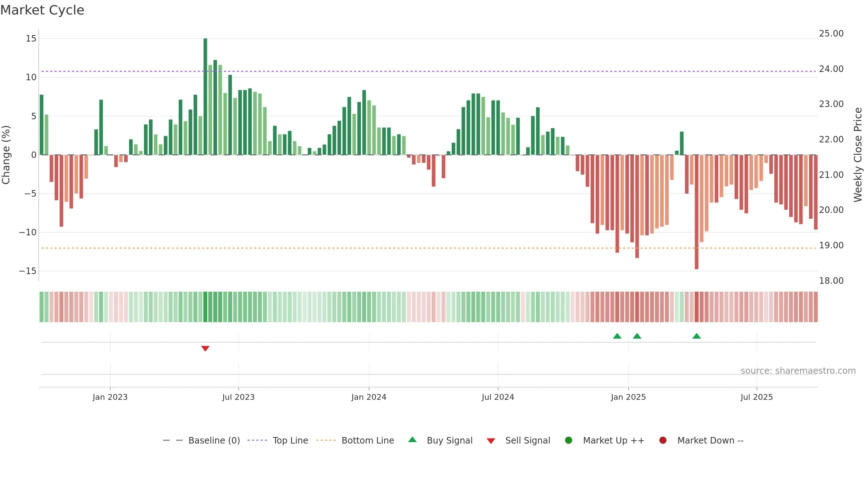Click the dark red Market Down circle icon

pyautogui.click(x=663, y=440)
